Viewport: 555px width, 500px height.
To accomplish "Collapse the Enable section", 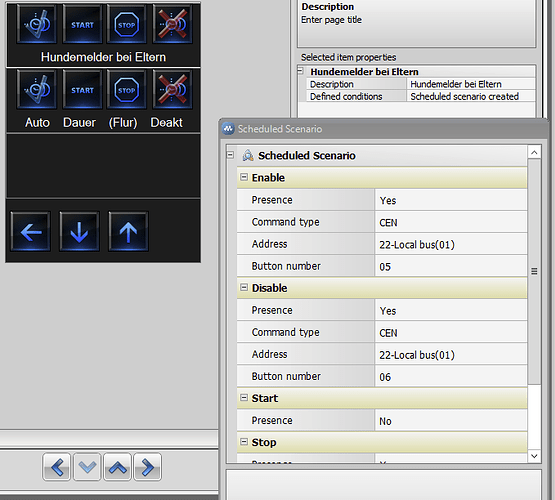I will [244, 177].
